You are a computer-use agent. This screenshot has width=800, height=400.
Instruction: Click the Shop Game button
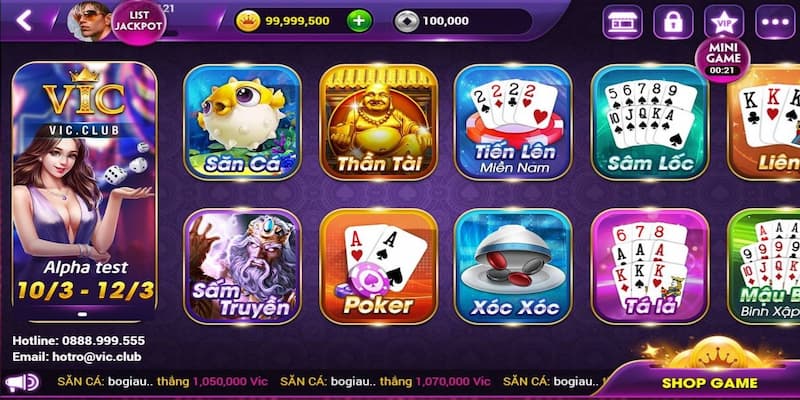pyautogui.click(x=709, y=383)
